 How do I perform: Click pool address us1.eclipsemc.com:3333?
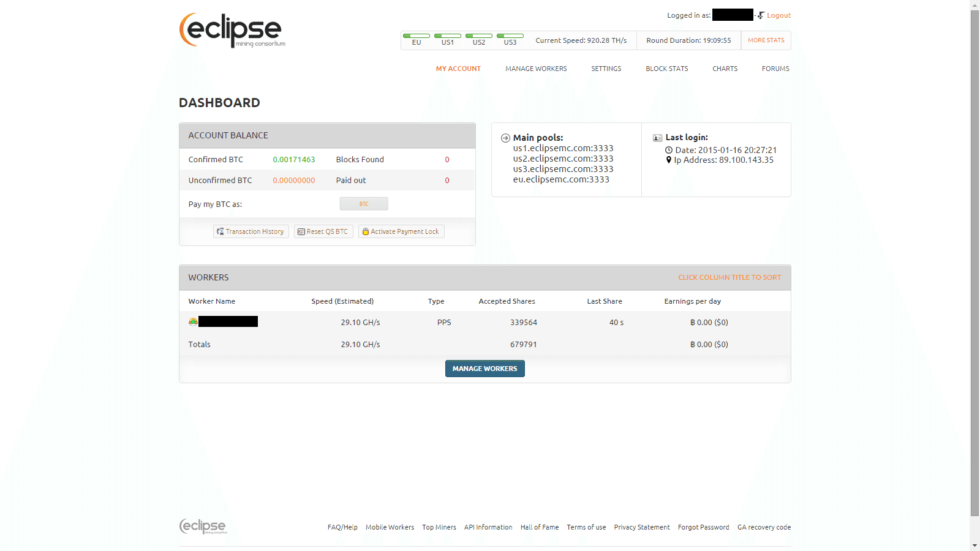tap(563, 148)
